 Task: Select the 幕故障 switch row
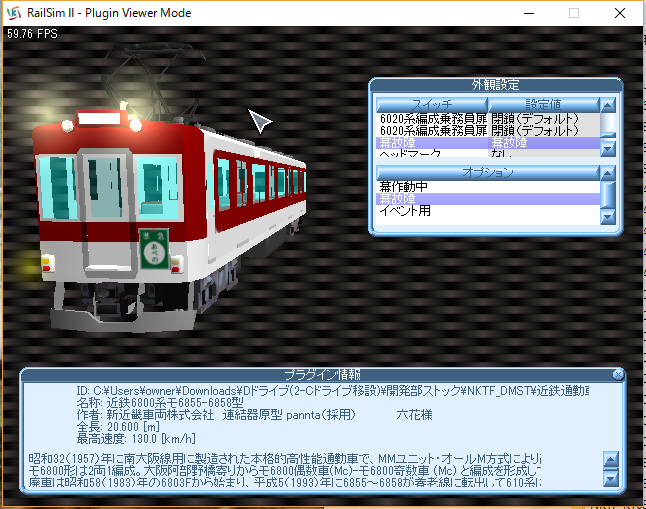pyautogui.click(x=488, y=143)
